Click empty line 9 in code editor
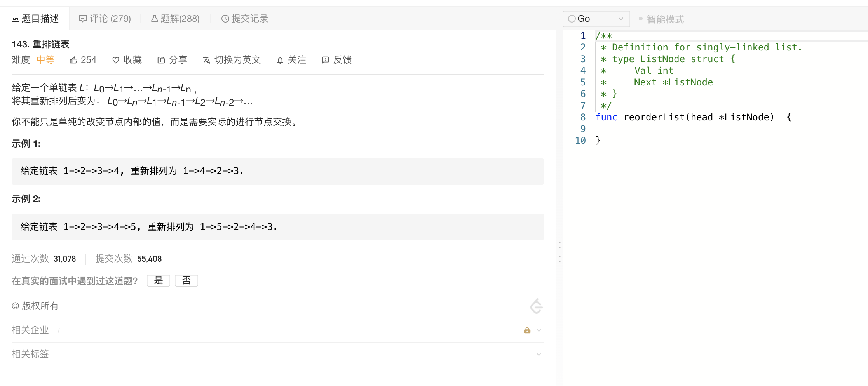The width and height of the screenshot is (868, 386). coord(699,129)
